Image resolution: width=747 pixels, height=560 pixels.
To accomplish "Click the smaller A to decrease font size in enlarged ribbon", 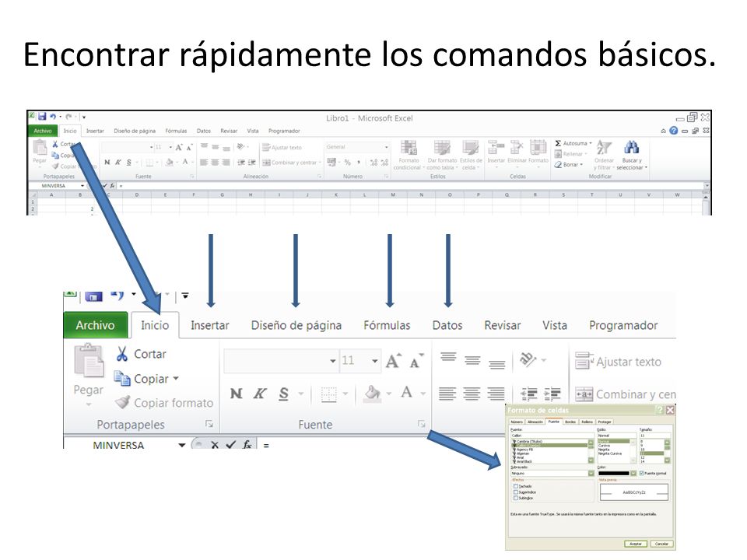I will 416,362.
